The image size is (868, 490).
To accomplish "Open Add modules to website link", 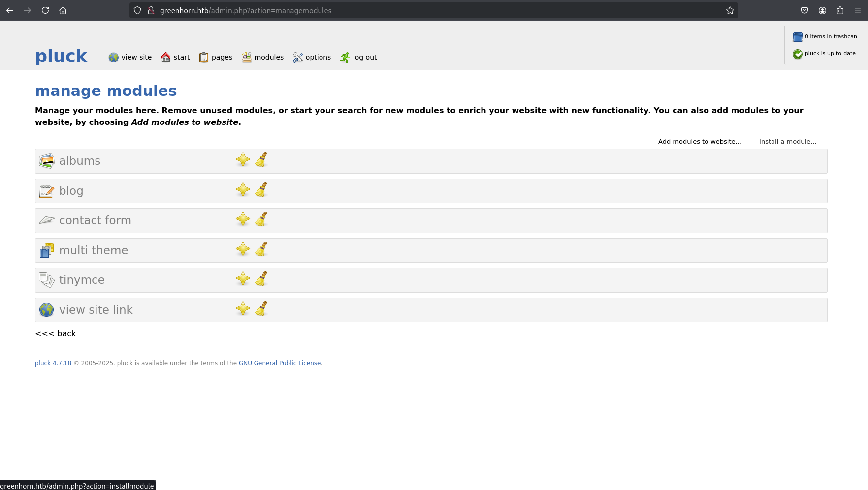I will coord(699,142).
